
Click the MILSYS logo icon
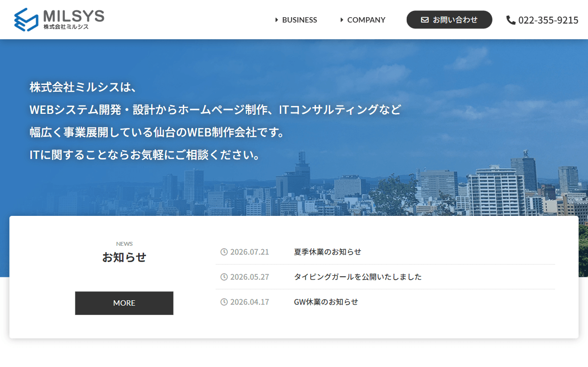[x=26, y=20]
